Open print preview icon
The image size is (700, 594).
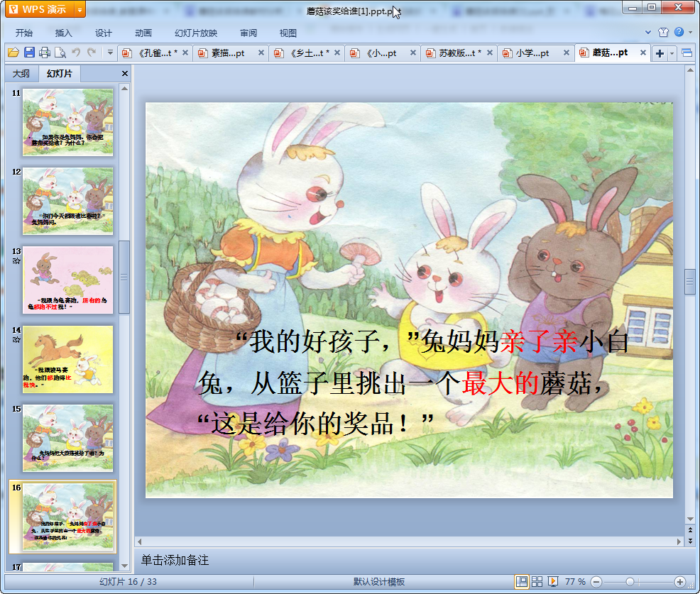(x=60, y=53)
